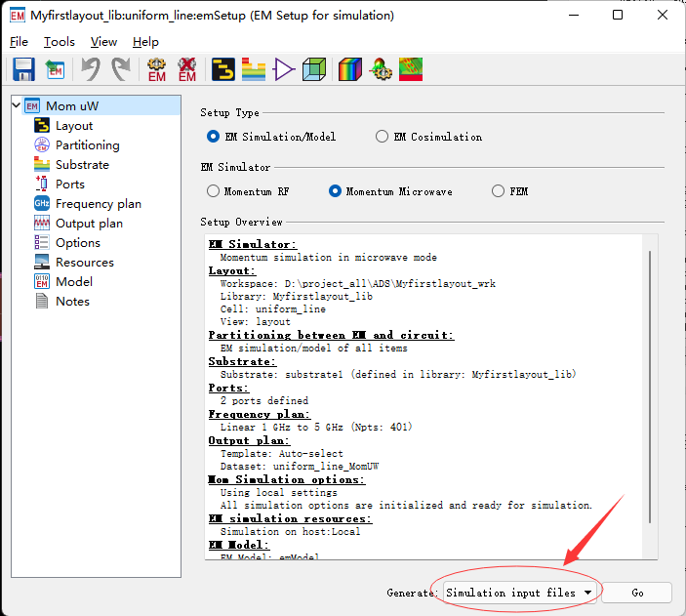The image size is (686, 616).
Task: Open the Tools menu
Action: (60, 42)
